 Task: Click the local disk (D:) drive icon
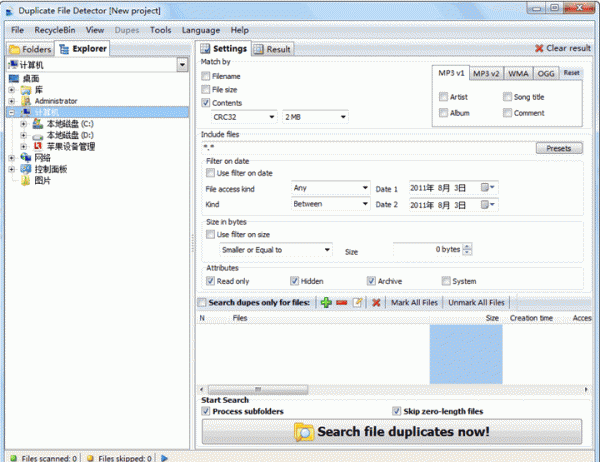(38, 136)
